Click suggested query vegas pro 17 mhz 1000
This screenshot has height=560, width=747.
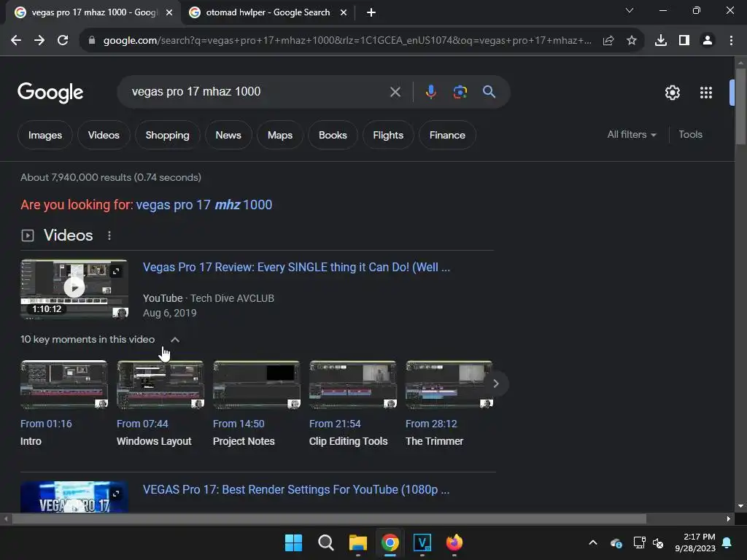point(204,205)
